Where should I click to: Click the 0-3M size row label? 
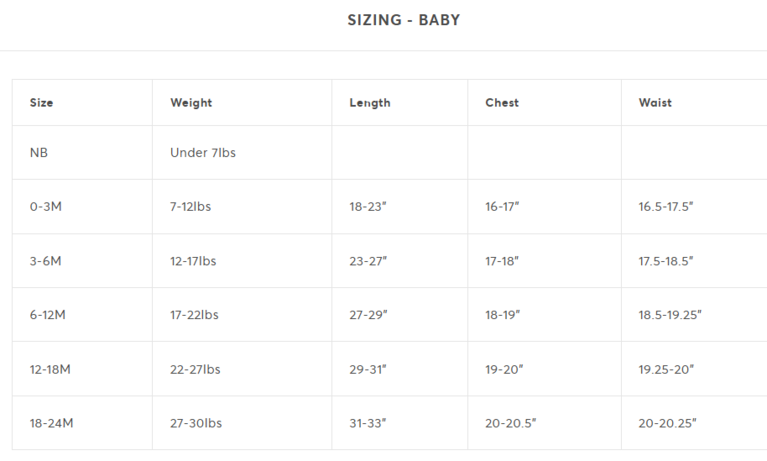coord(46,207)
